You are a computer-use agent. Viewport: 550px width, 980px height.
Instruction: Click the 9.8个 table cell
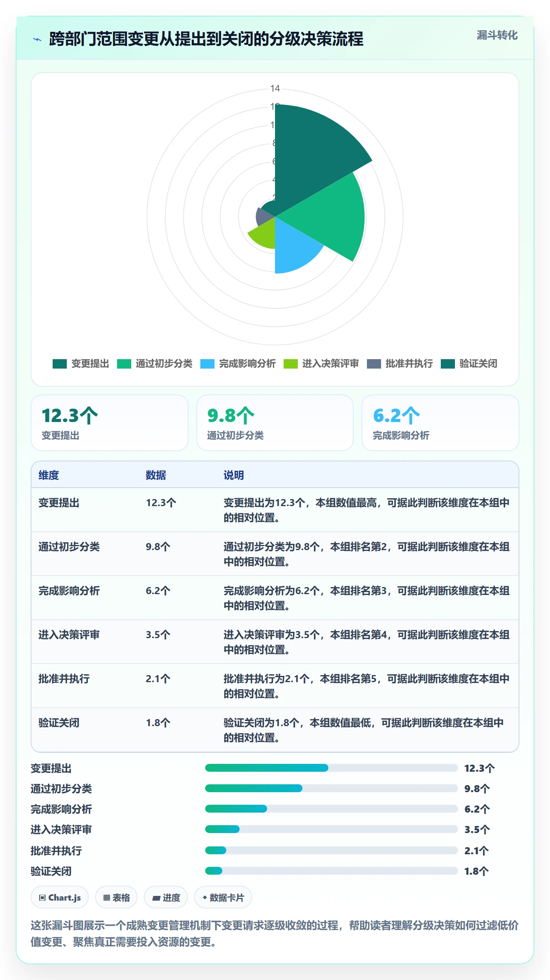[158, 547]
